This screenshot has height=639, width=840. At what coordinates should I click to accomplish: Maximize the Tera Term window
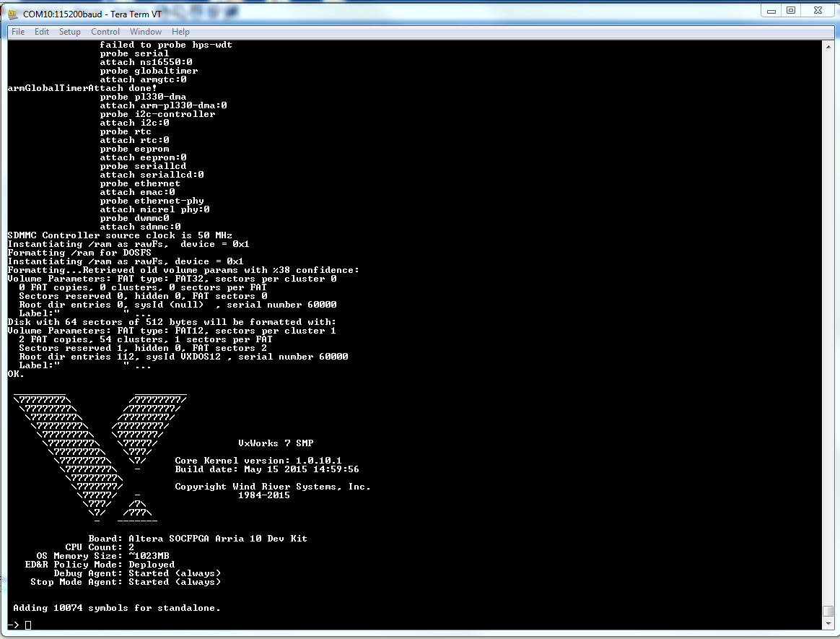pos(791,11)
